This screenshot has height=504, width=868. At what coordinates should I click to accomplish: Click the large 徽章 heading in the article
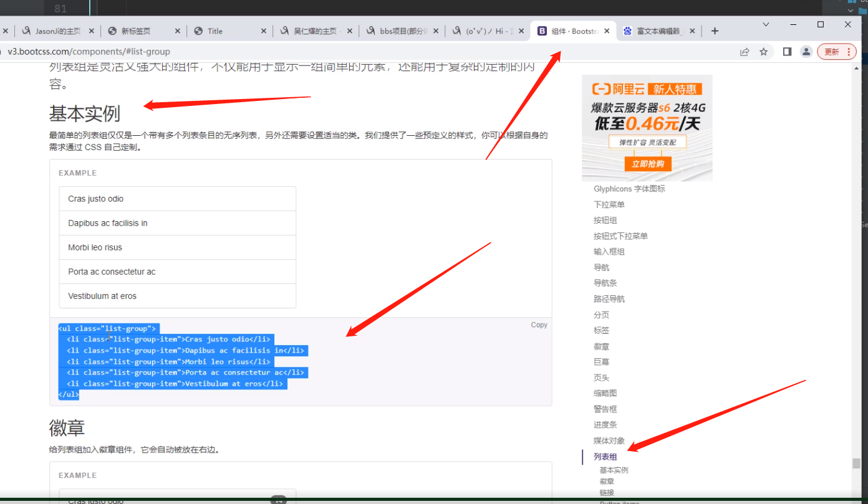67,428
